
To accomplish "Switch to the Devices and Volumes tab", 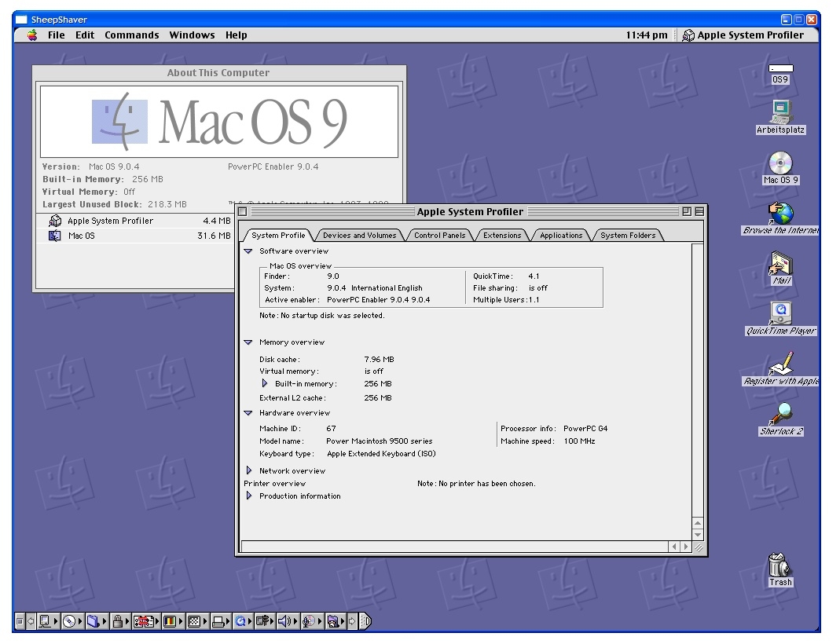I will click(x=359, y=235).
